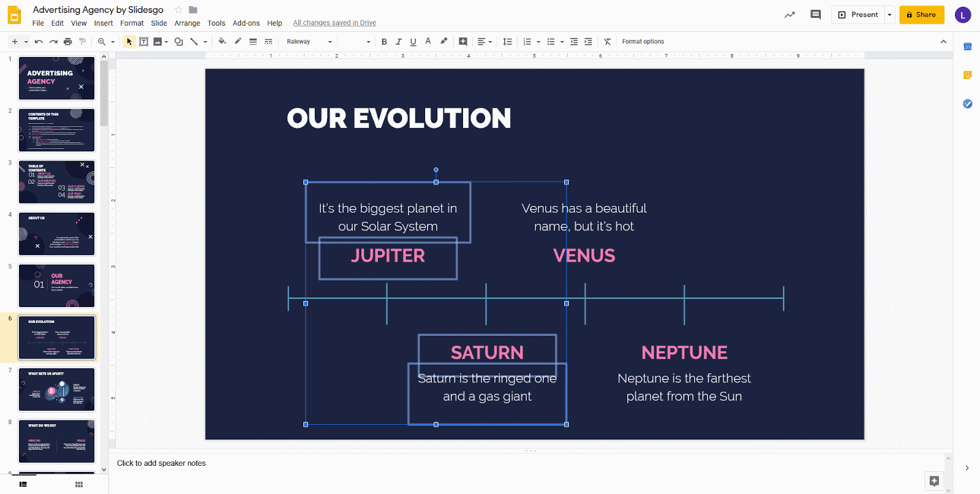Open the new slide layout dropdown arrow
Image resolution: width=980 pixels, height=494 pixels.
[26, 42]
